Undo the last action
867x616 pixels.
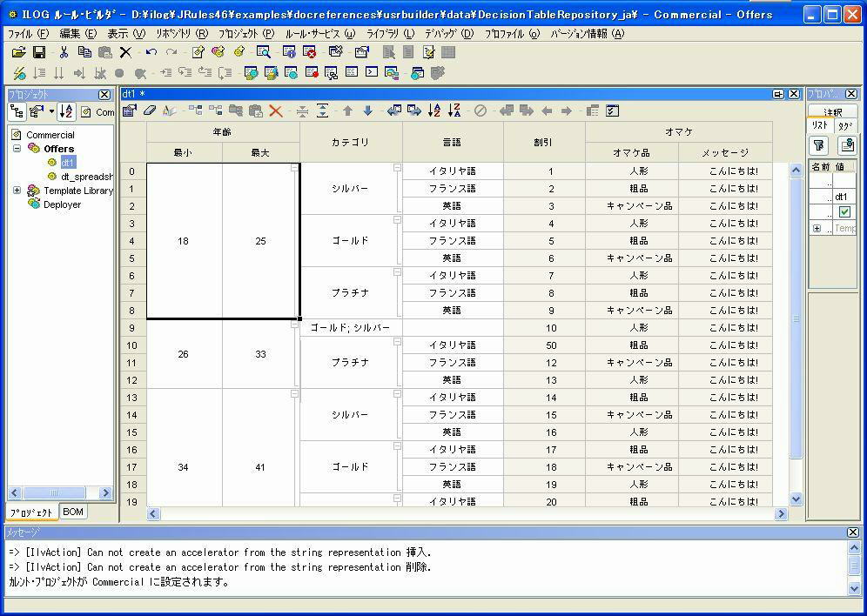151,52
